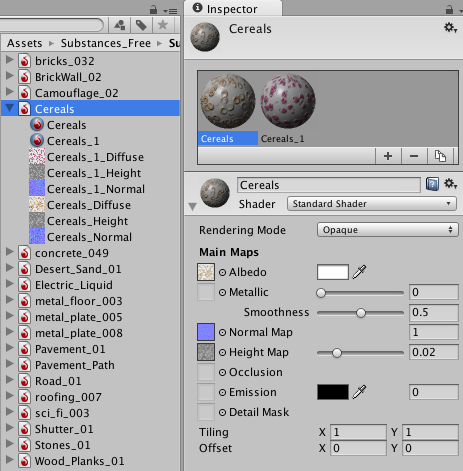
Task: Go to Assets in the breadcrumb
Action: coord(25,43)
